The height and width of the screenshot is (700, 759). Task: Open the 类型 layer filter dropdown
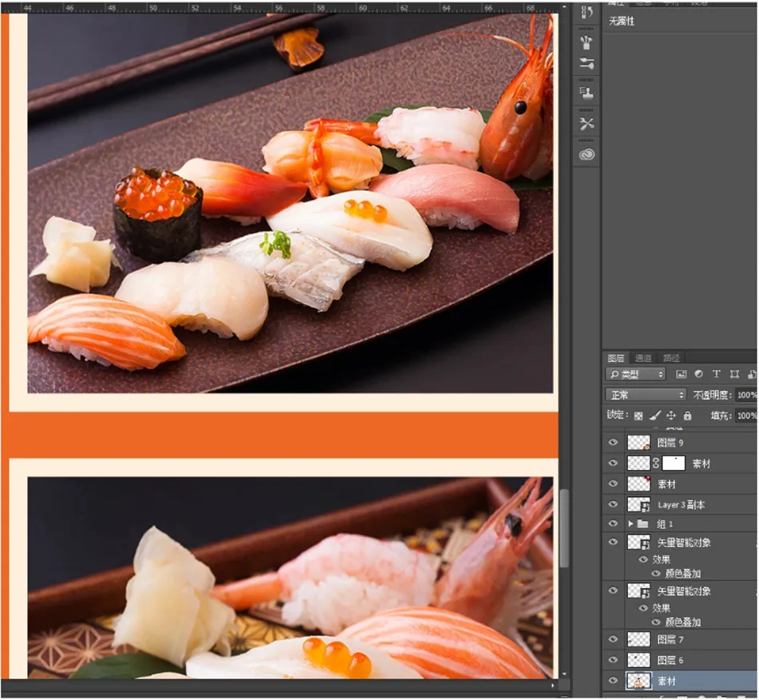pyautogui.click(x=636, y=374)
